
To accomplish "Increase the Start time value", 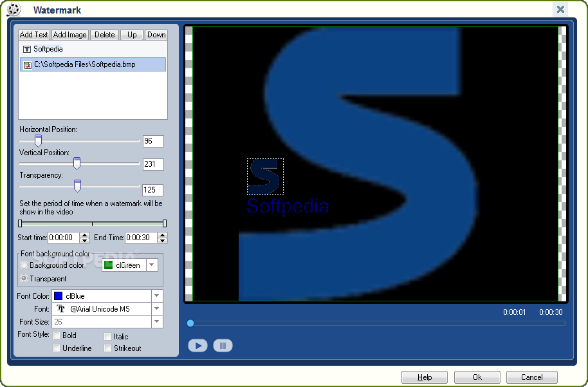I will coord(85,235).
